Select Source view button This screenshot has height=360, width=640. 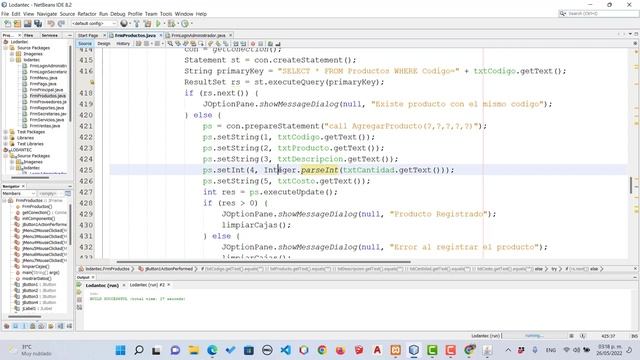(x=85, y=43)
